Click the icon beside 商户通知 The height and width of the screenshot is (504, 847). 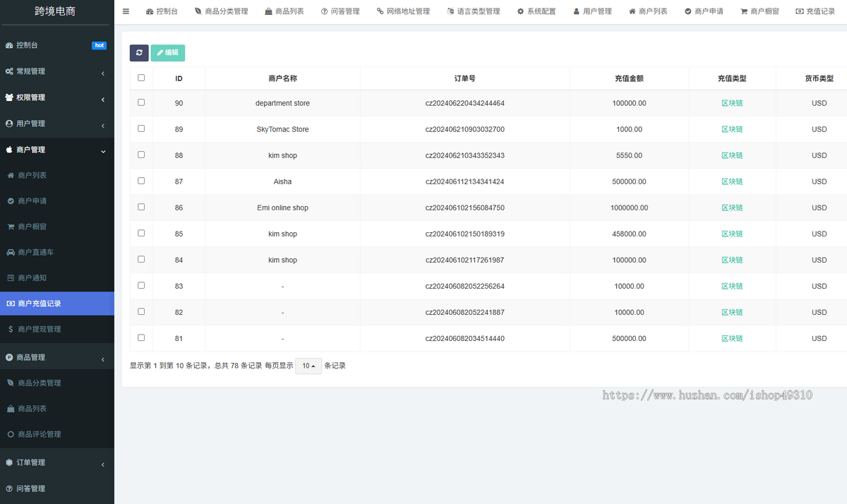tap(11, 278)
